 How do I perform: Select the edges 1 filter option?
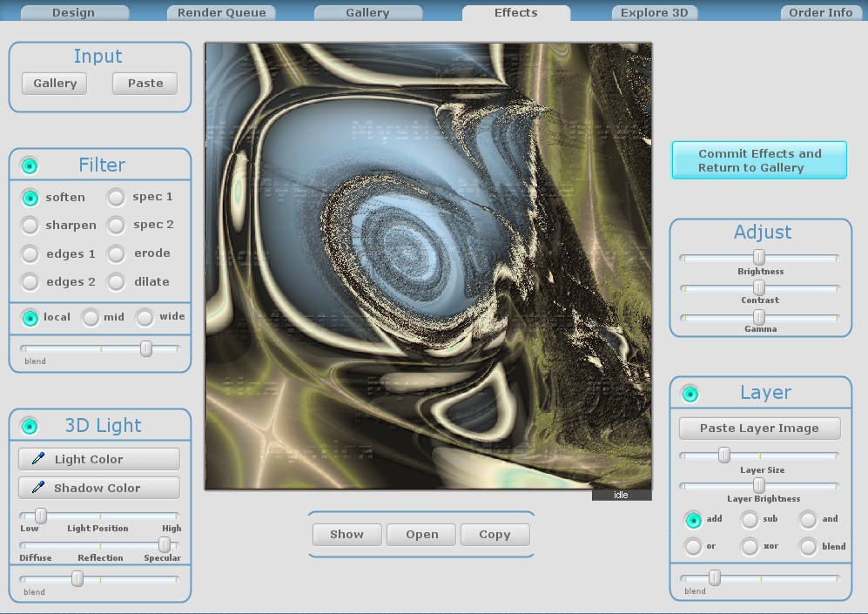click(x=30, y=254)
